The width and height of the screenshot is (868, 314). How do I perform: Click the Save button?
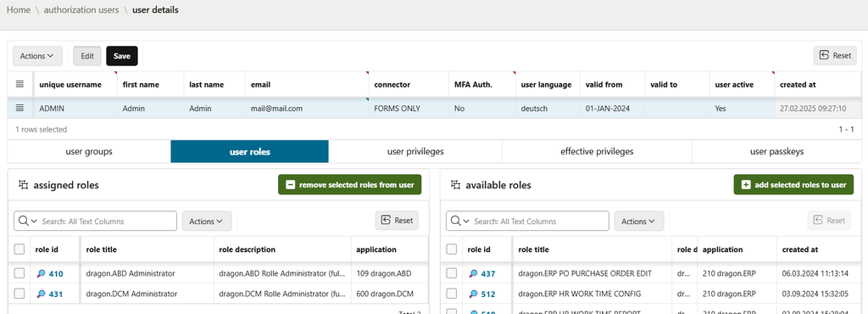click(122, 56)
